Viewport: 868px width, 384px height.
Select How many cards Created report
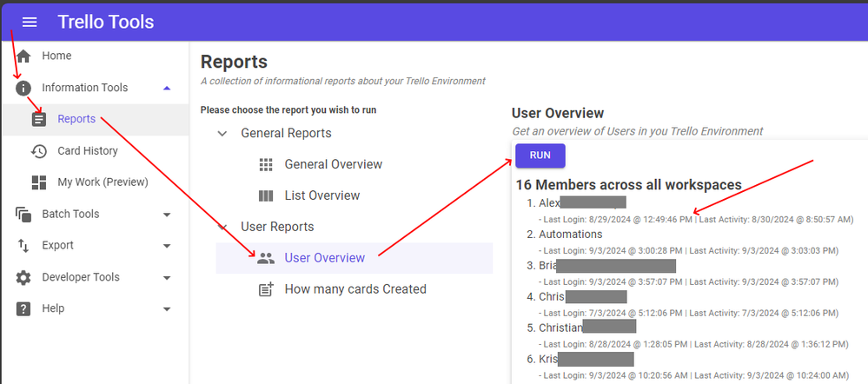[354, 289]
